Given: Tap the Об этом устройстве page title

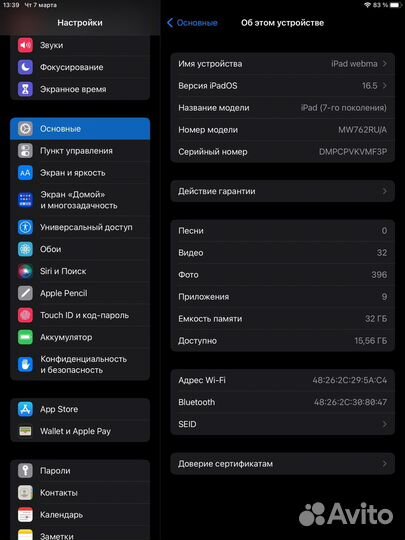Looking at the screenshot, I should (282, 23).
